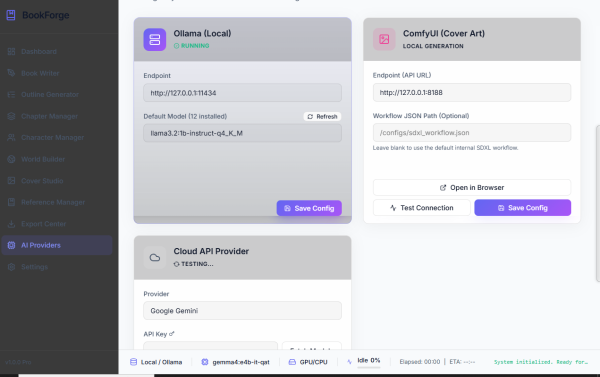Viewport: 600px width, 377px height.
Task: Click the Settings gear icon in sidebar
Action: 11,267
